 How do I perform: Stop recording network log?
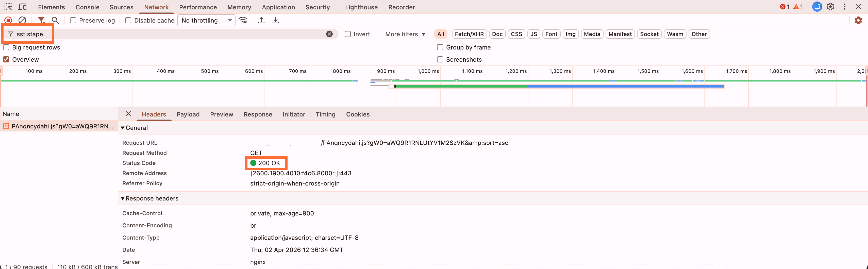tap(8, 20)
